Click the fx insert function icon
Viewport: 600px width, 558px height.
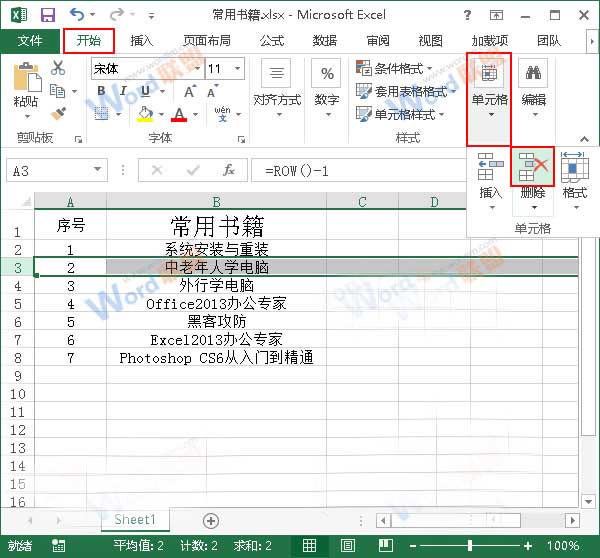229,170
